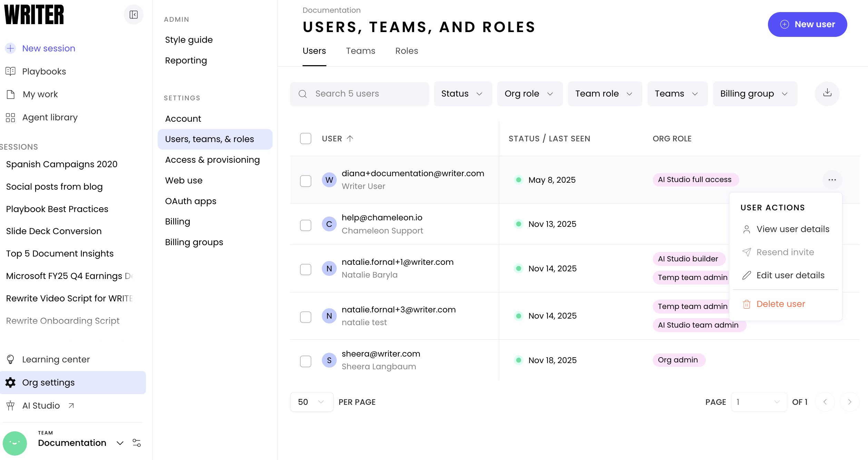Switch to the Teams tab
Screen dimensions: 868x460
[360, 51]
